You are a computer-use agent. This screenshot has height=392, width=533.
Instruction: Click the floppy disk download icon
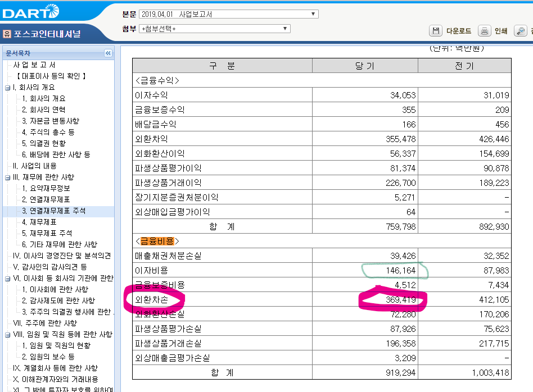436,31
